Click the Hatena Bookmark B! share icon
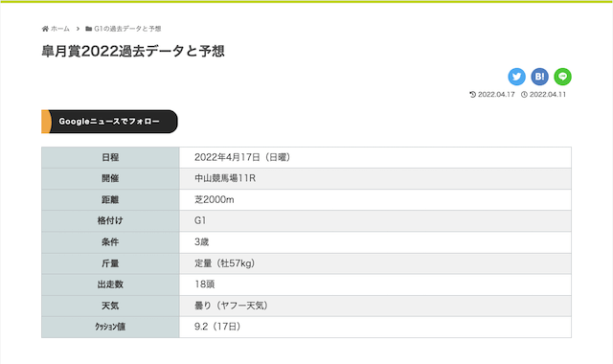The image size is (613, 364). pyautogui.click(x=539, y=77)
